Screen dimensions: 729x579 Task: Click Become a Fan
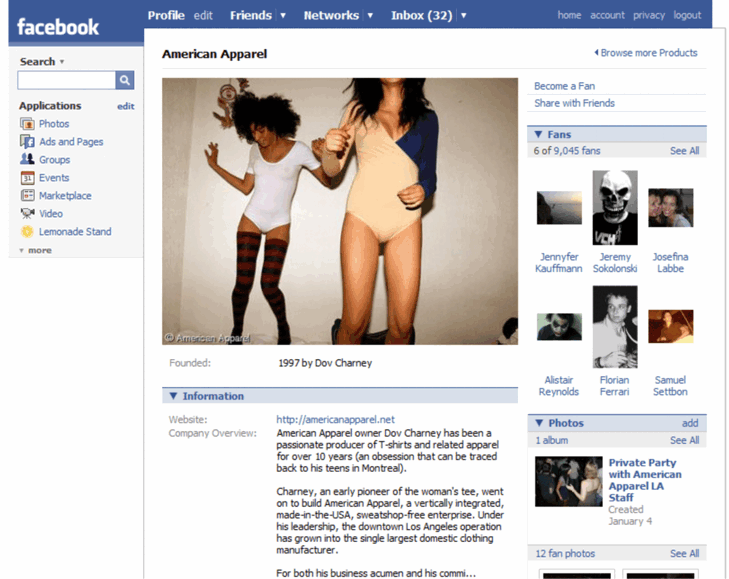pyautogui.click(x=564, y=86)
